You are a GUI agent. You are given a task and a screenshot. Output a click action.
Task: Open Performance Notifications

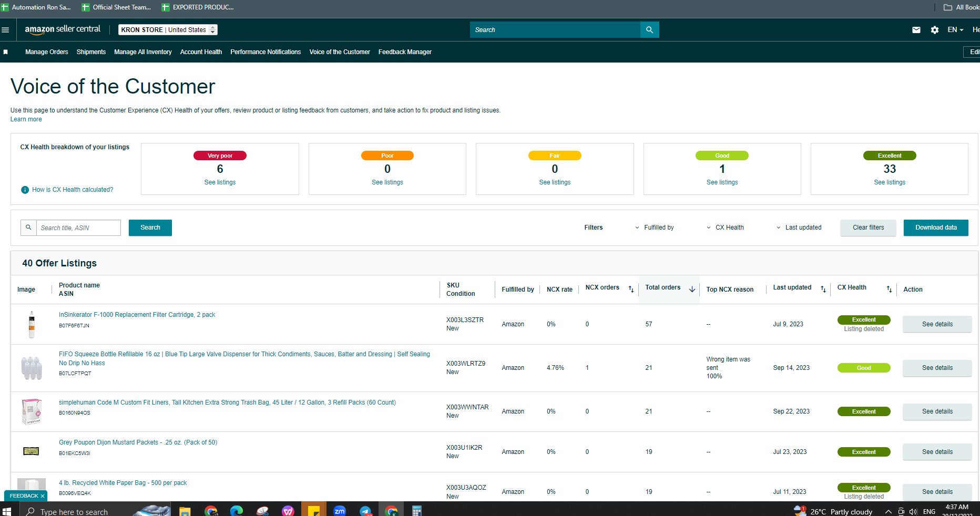click(x=266, y=52)
